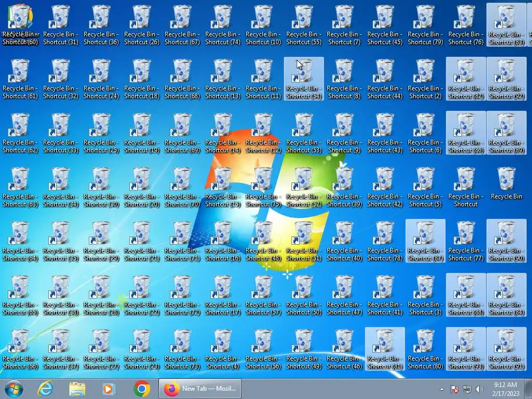The width and height of the screenshot is (532, 399).
Task: Select Recycle Bin - Shortcut (87)
Action: (x=425, y=241)
